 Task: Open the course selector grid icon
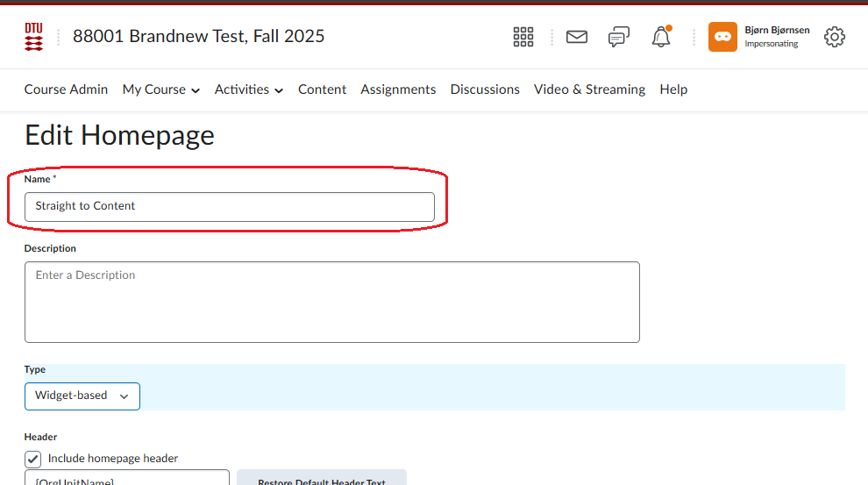(523, 37)
